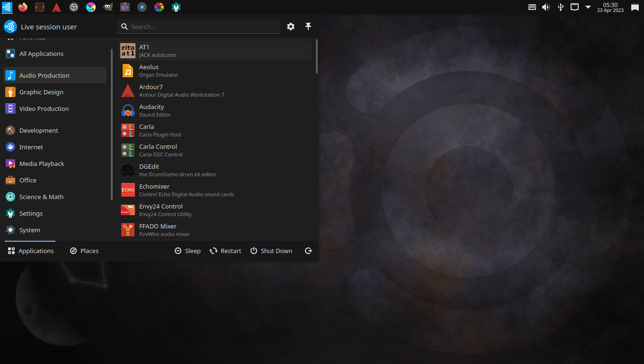Open Aeolus organ emulator
Image resolution: width=644 pixels, height=364 pixels.
[149, 71]
